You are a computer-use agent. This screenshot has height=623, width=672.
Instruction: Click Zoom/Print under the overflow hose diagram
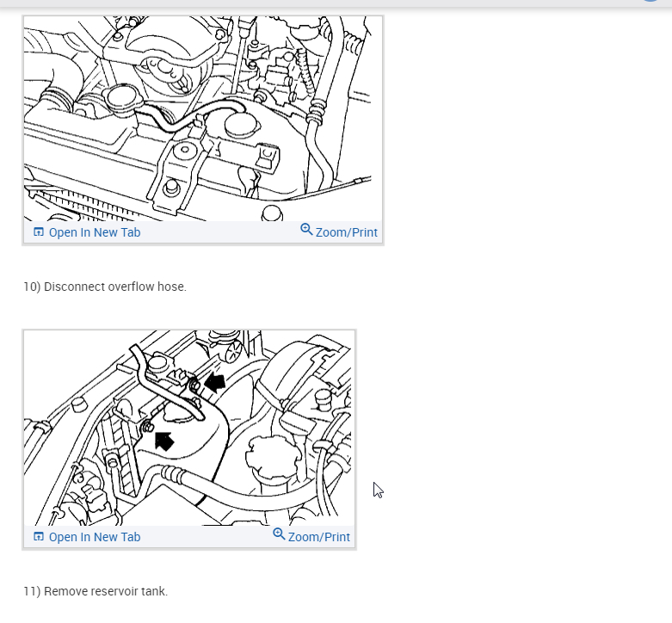pos(338,231)
